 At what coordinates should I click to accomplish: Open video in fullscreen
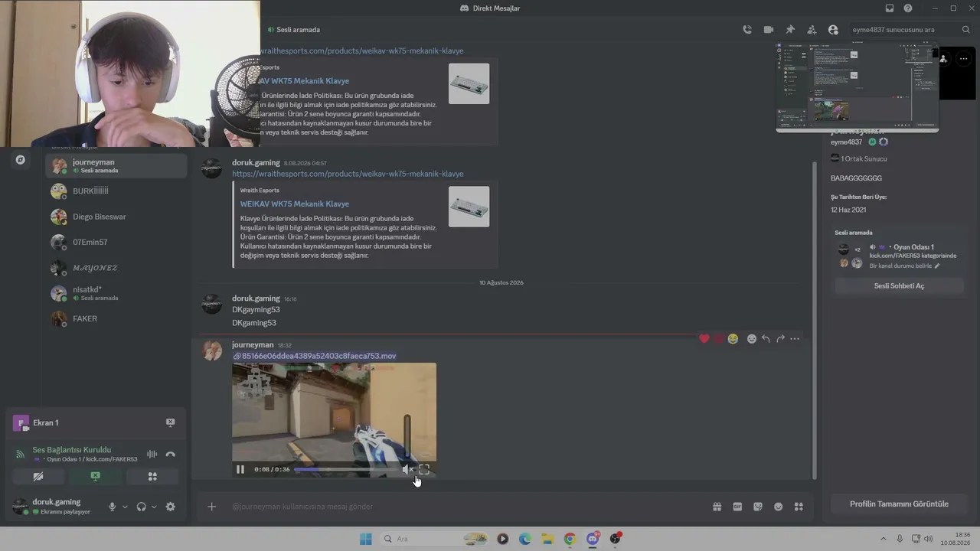424,469
